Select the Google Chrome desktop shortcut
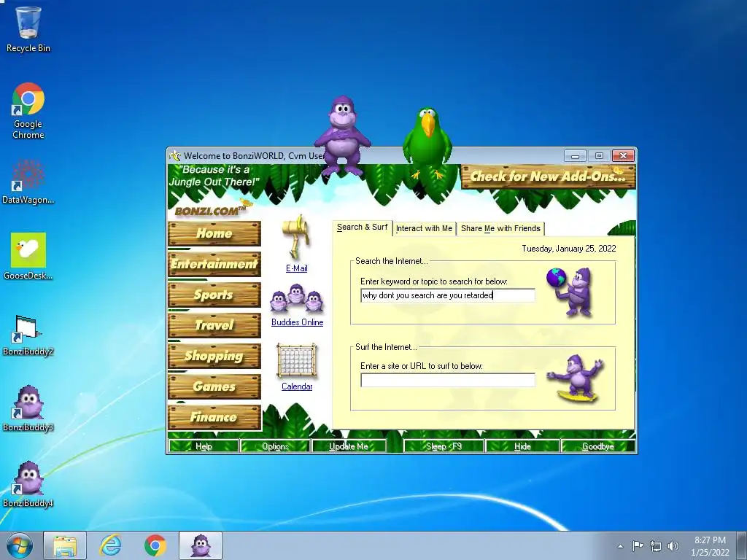 click(28, 111)
